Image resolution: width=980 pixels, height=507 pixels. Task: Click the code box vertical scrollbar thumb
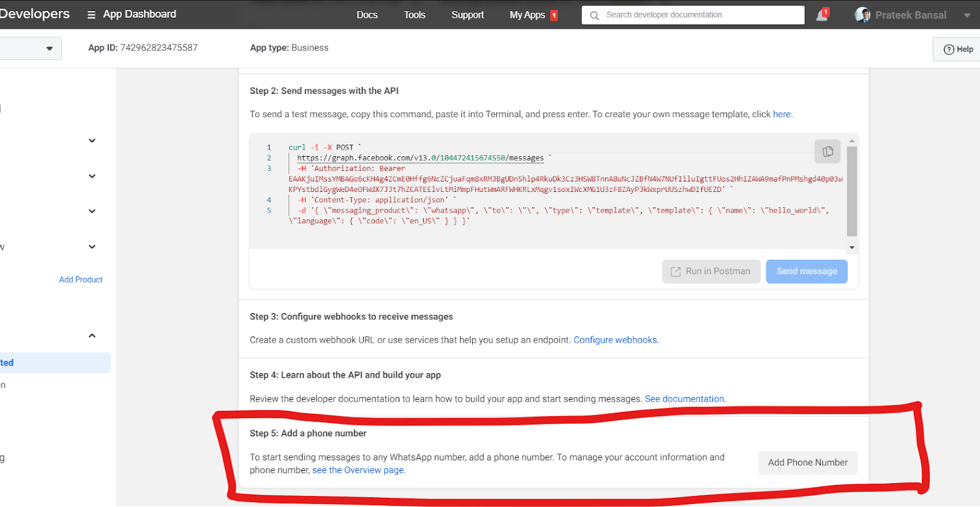pyautogui.click(x=852, y=191)
